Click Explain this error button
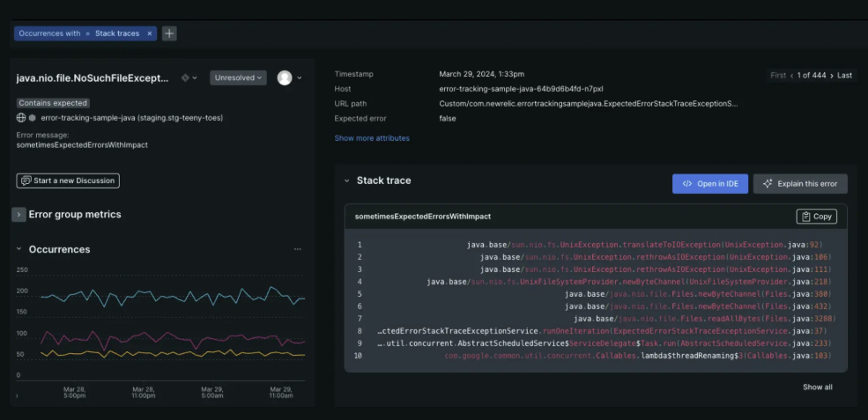This screenshot has width=868, height=420. [x=800, y=184]
